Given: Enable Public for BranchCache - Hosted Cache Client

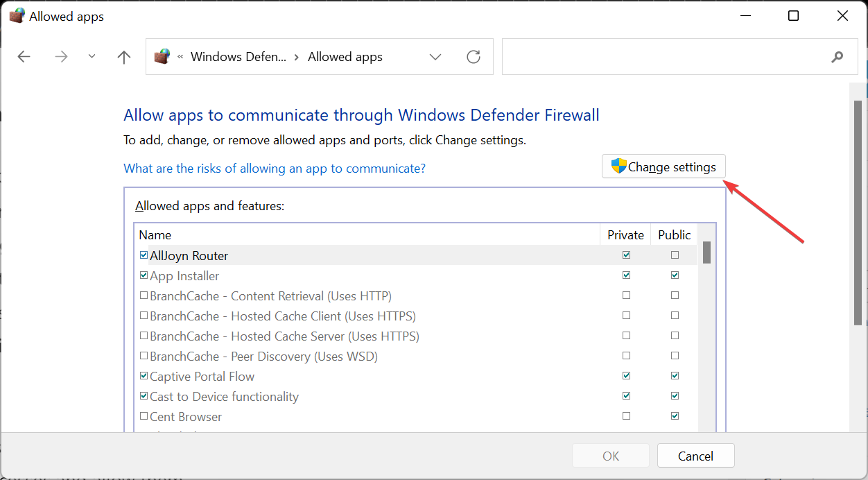Looking at the screenshot, I should pos(675,316).
